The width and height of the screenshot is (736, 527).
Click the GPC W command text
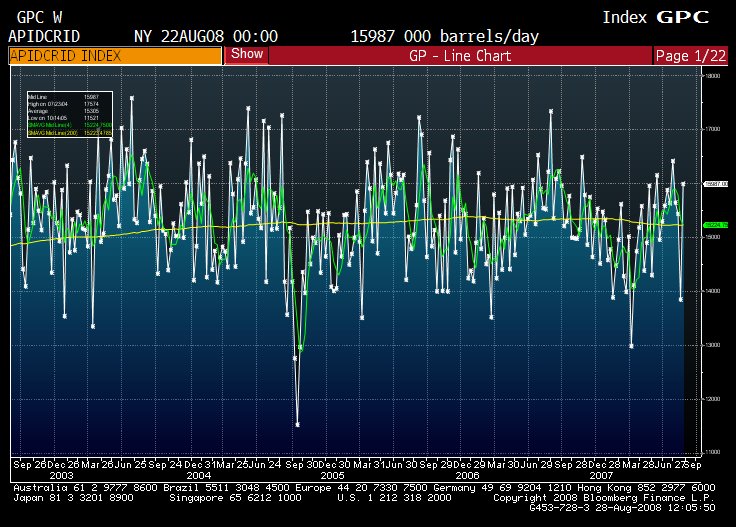(x=39, y=18)
